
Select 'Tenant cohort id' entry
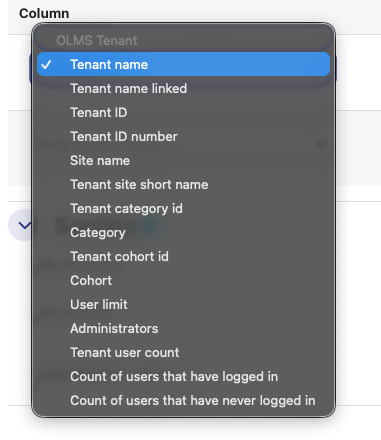[183, 256]
